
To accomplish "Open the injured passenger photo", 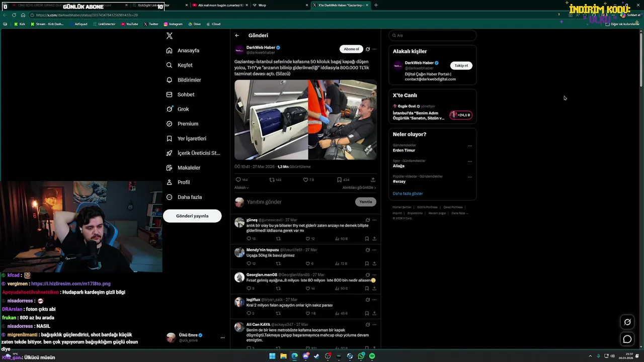I will [x=343, y=120].
